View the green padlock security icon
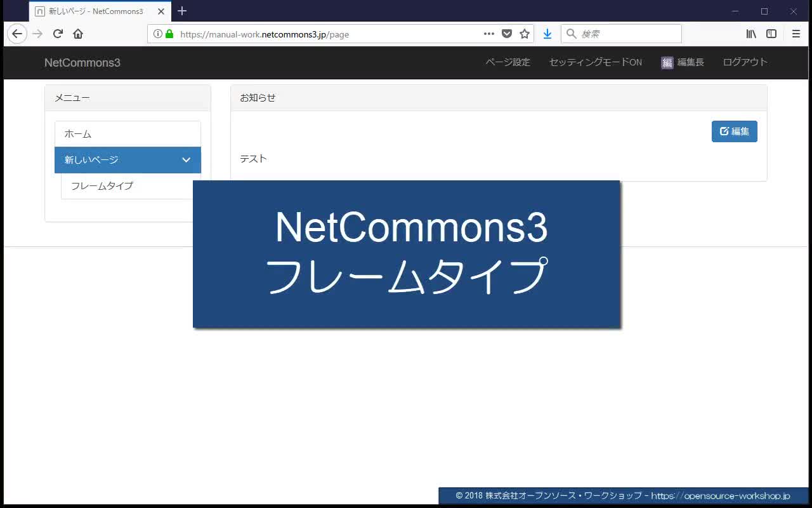The width and height of the screenshot is (812, 508). (x=169, y=34)
